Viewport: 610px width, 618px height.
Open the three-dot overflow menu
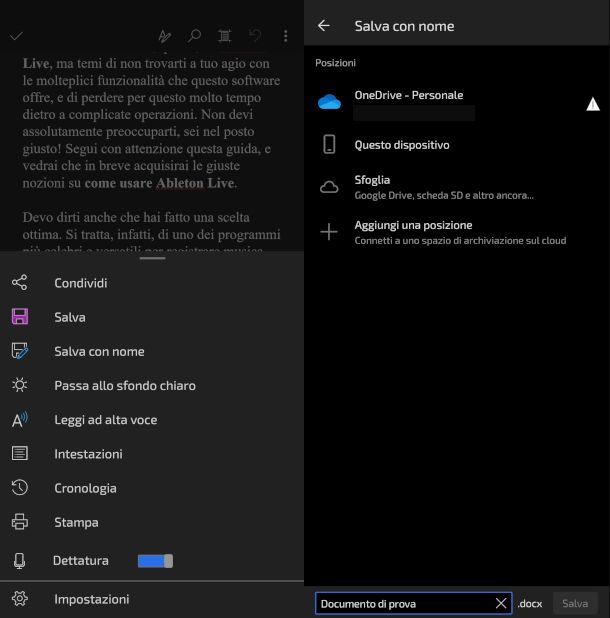[286, 36]
